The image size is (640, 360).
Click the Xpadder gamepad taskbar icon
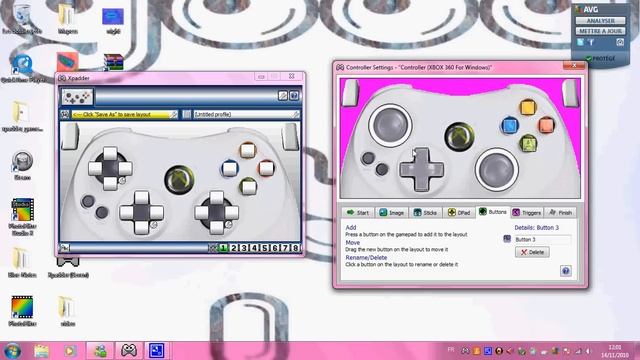click(129, 351)
